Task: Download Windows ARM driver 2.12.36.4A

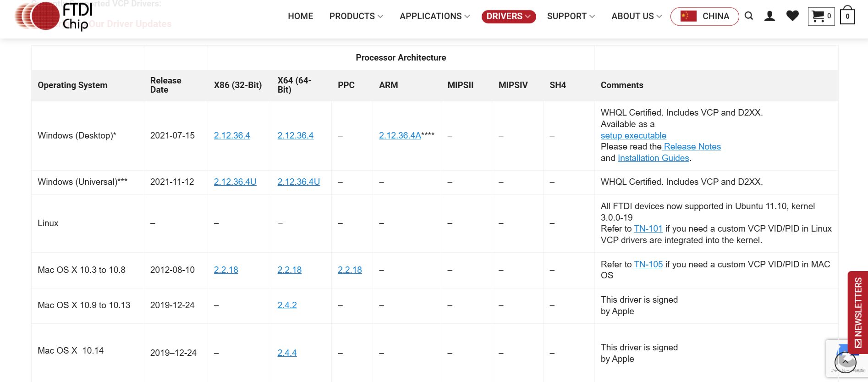Action: coord(400,135)
